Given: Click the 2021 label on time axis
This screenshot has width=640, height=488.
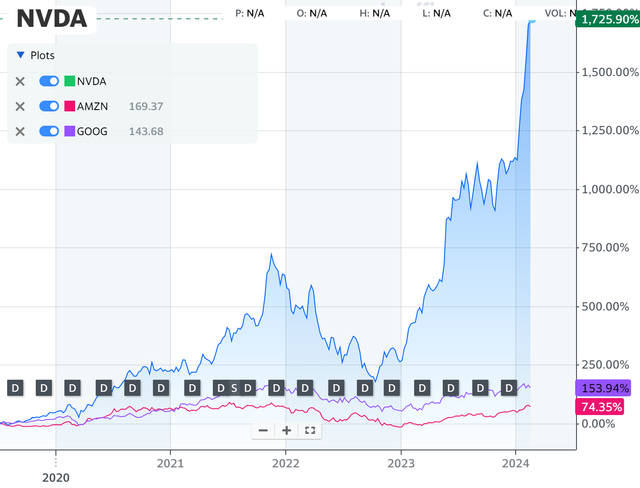Looking at the screenshot, I should pos(170,464).
